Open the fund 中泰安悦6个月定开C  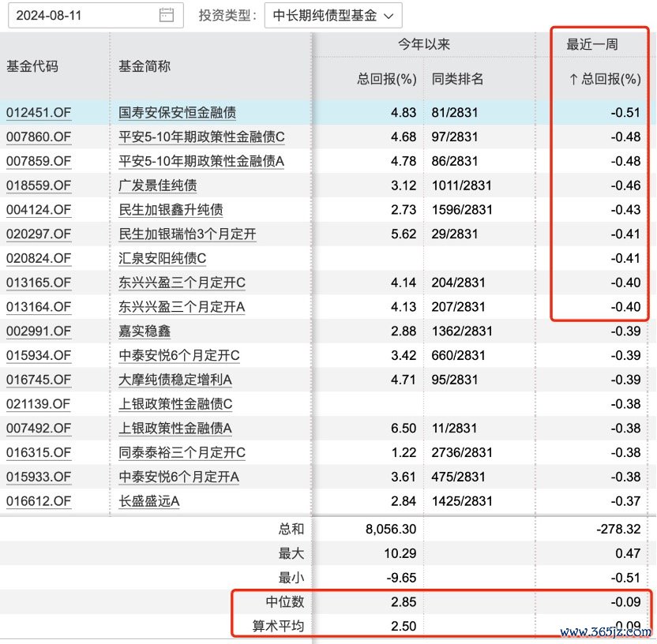[179, 355]
